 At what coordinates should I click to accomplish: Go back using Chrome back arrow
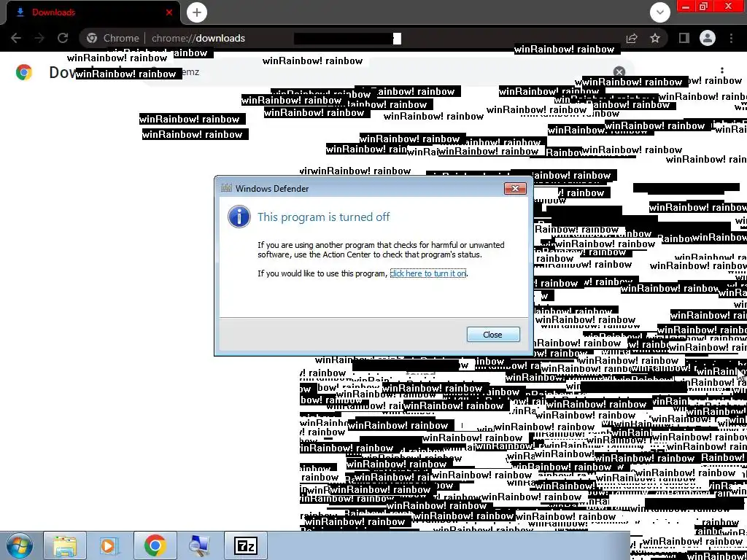click(16, 38)
